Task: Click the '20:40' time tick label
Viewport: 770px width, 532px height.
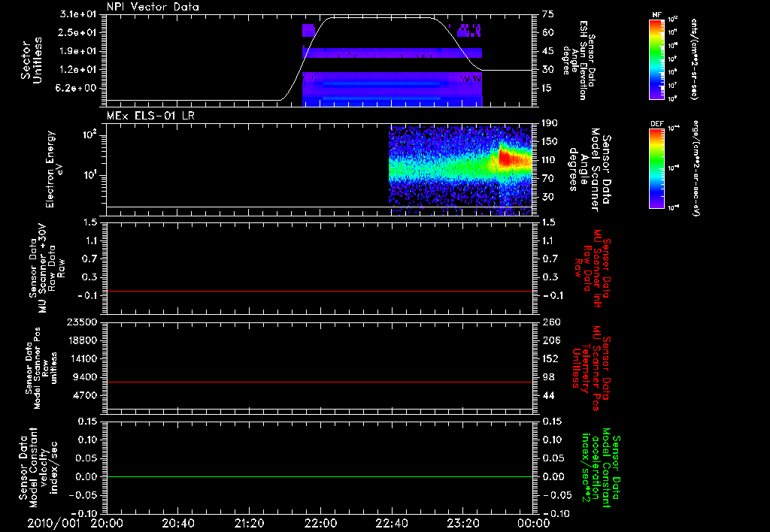Action: tap(178, 523)
